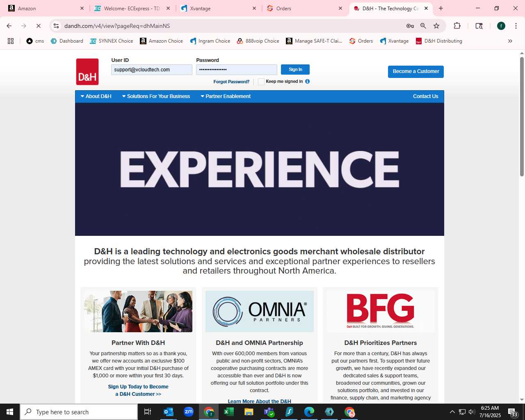Expand Solutions For Your Business menu
This screenshot has height=420, width=525.
click(156, 96)
